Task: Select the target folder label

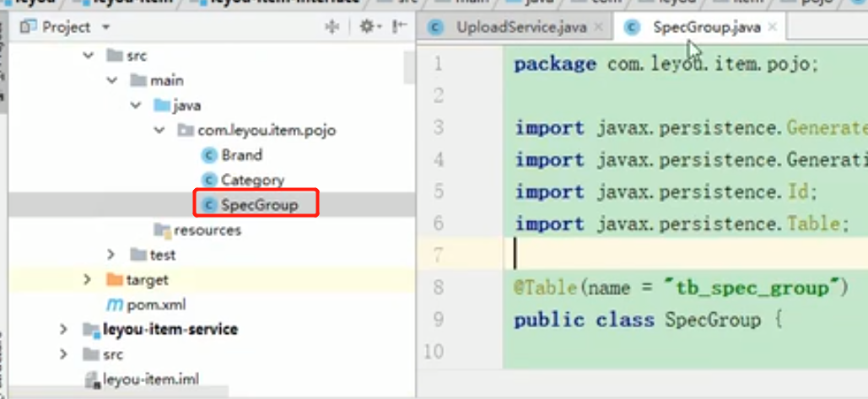Action: (x=147, y=280)
